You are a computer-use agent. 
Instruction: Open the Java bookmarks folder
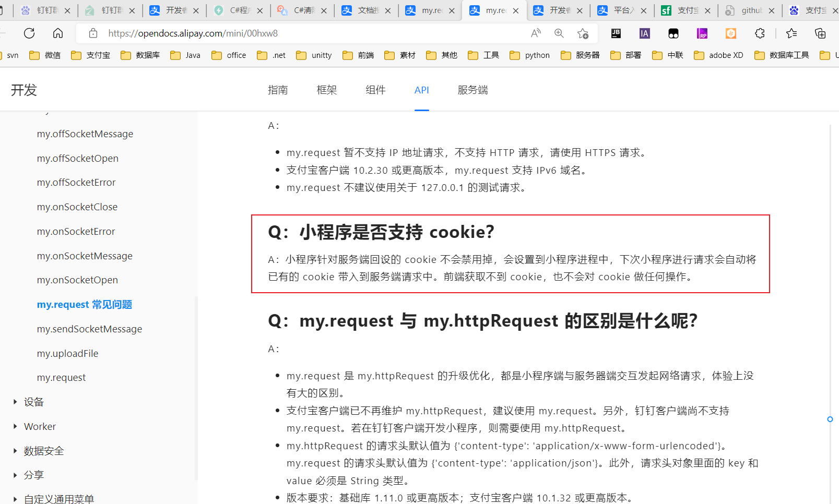(185, 55)
